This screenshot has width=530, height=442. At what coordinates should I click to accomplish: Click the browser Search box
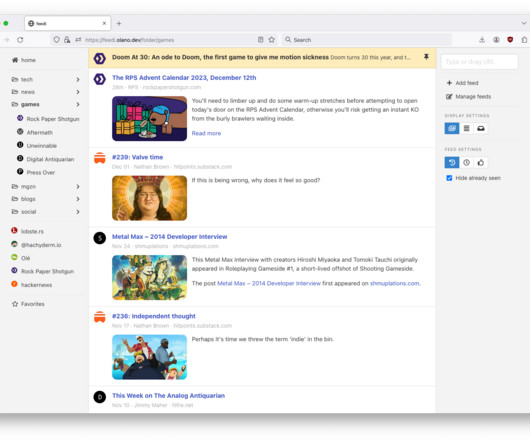367,40
